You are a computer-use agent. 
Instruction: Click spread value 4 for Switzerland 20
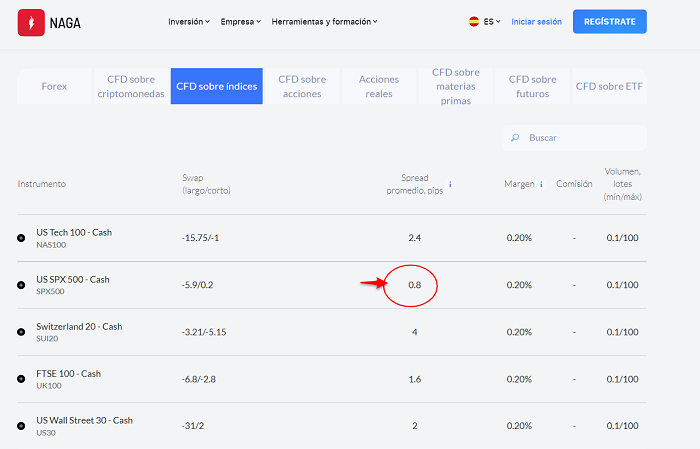pos(415,332)
